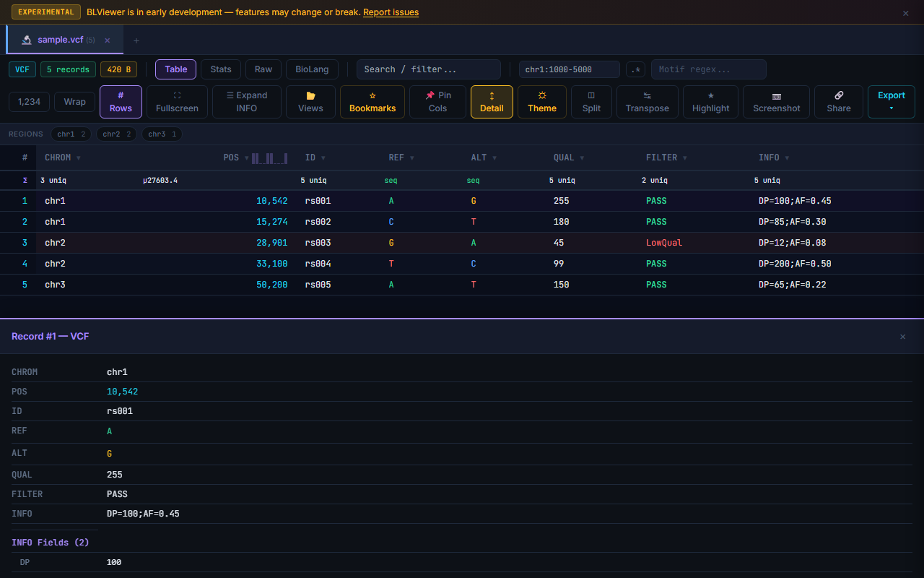Toggle the Detail panel button
The width and height of the screenshot is (924, 578).
tap(492, 102)
